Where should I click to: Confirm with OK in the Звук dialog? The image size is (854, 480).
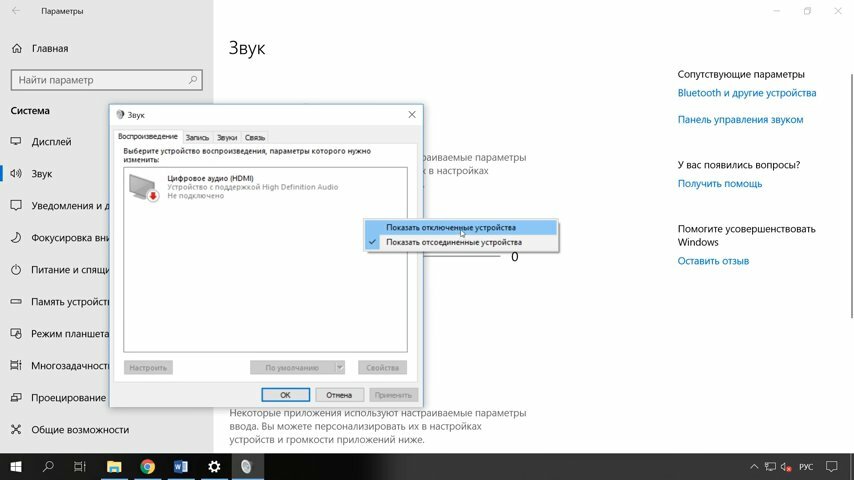(285, 395)
